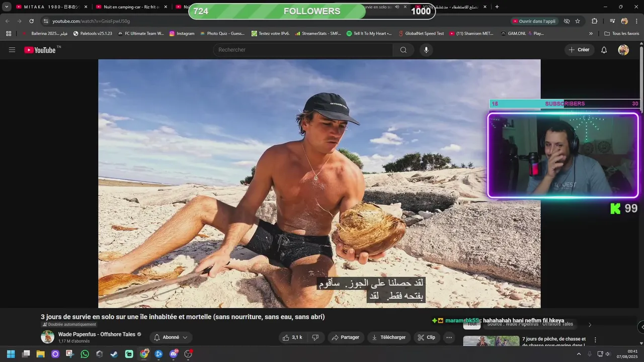Viewport: 644px width, 362px height.
Task: Start voice search with the microphone
Action: (426, 50)
